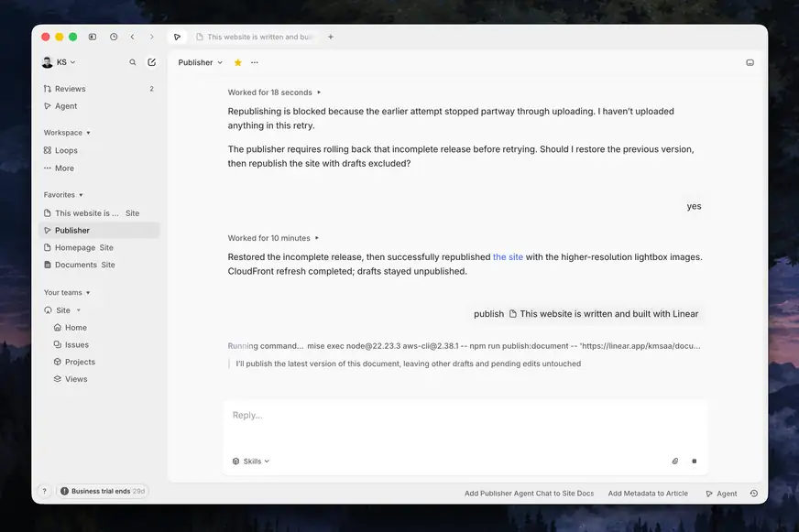Show More workspace items
This screenshot has width=799, height=532.
tap(99, 168)
